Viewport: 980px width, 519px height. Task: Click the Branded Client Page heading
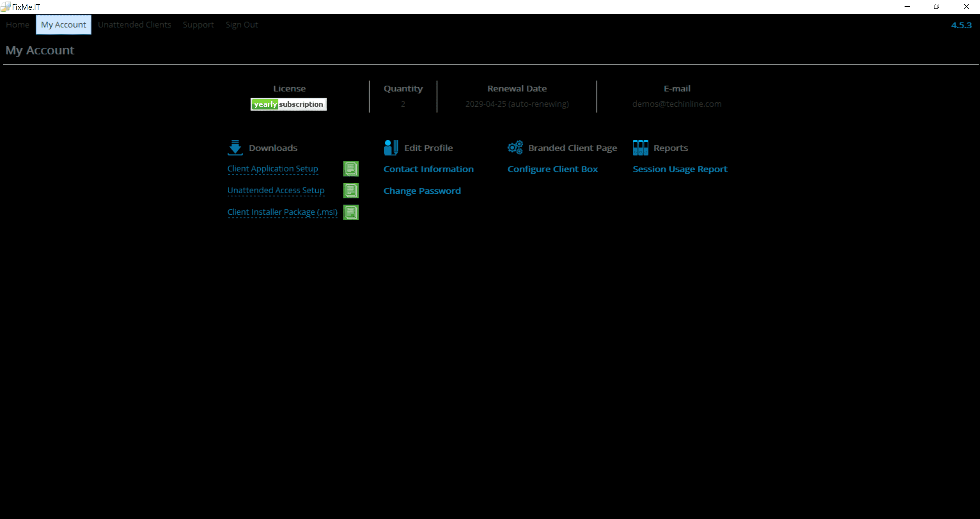pos(572,148)
